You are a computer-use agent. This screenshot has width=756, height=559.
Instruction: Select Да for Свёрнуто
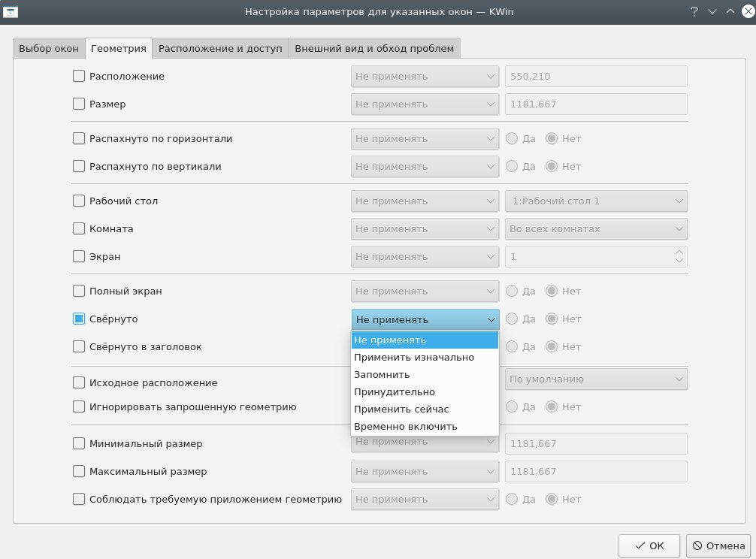pos(512,319)
